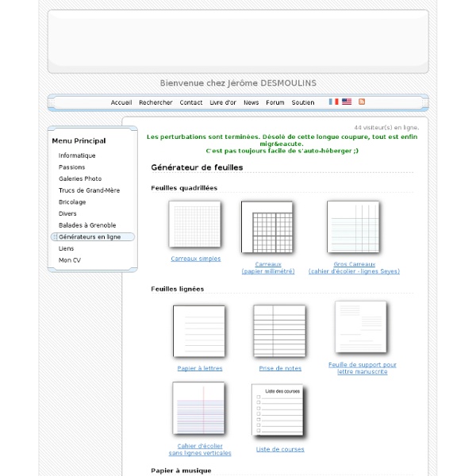Open the RSS feed icon
Screen dimensions: 476x476
[362, 102]
